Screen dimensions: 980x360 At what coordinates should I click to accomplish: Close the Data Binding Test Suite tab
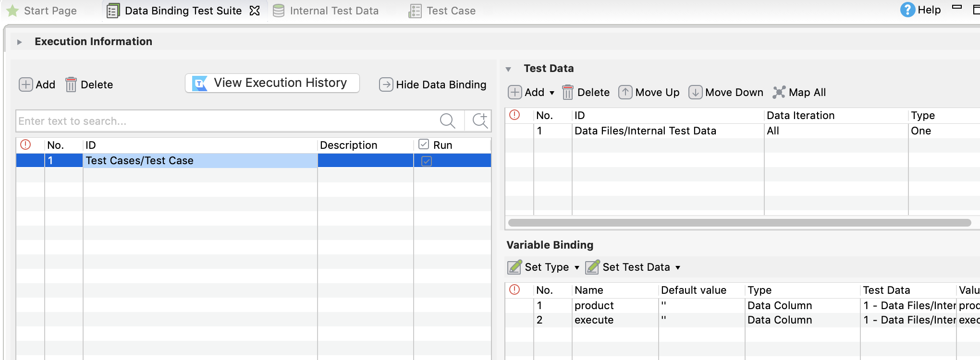(255, 11)
